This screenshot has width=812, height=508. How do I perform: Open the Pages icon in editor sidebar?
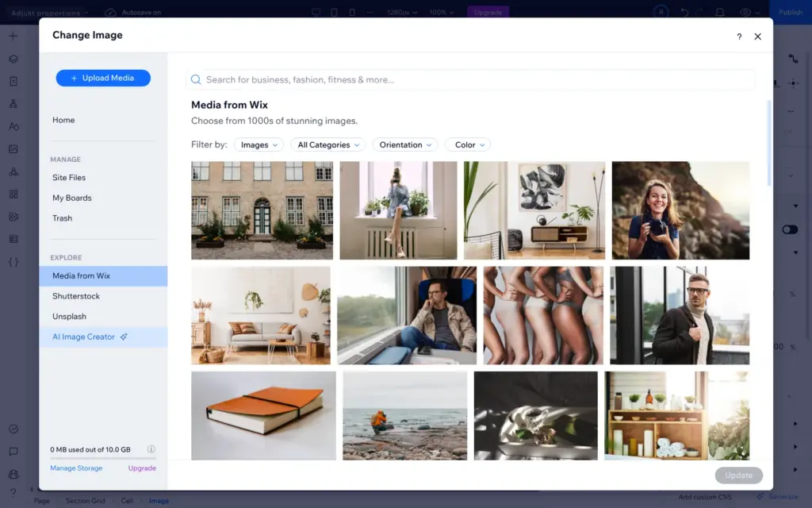coord(13,82)
